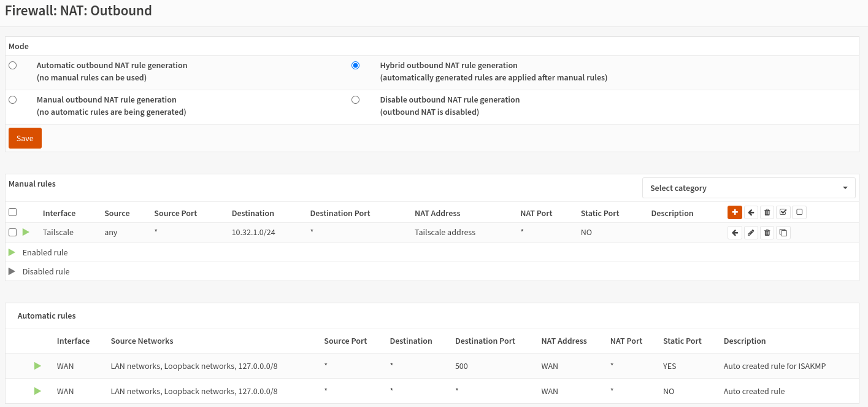
Task: Enable selected rules with header check icon
Action: [x=783, y=212]
